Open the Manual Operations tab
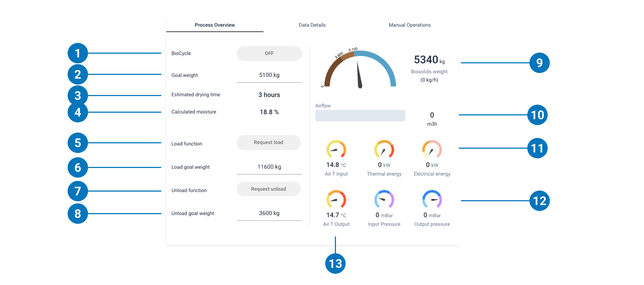644x285 pixels. 409,25
